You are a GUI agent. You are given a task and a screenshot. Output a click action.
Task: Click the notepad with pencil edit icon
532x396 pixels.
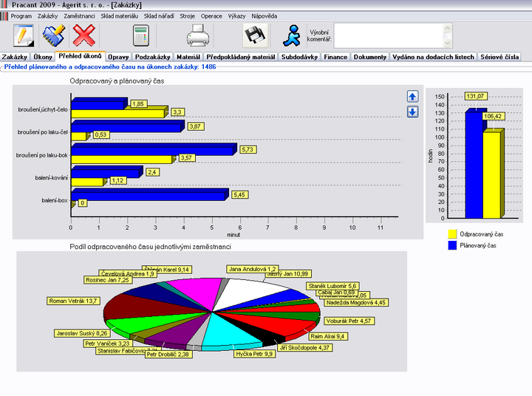[x=24, y=35]
